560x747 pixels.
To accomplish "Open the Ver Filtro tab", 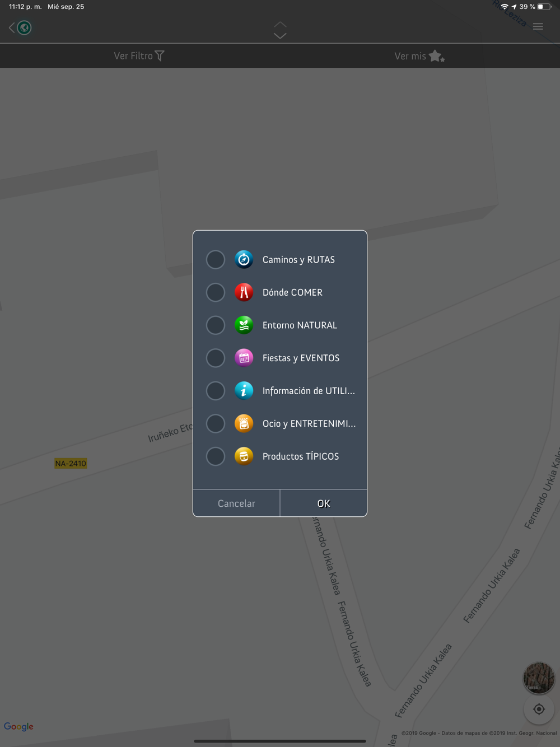I will (139, 56).
